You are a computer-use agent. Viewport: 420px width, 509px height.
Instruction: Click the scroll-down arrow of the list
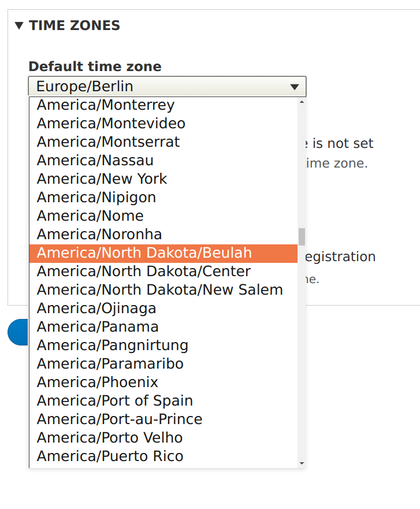coord(302,463)
